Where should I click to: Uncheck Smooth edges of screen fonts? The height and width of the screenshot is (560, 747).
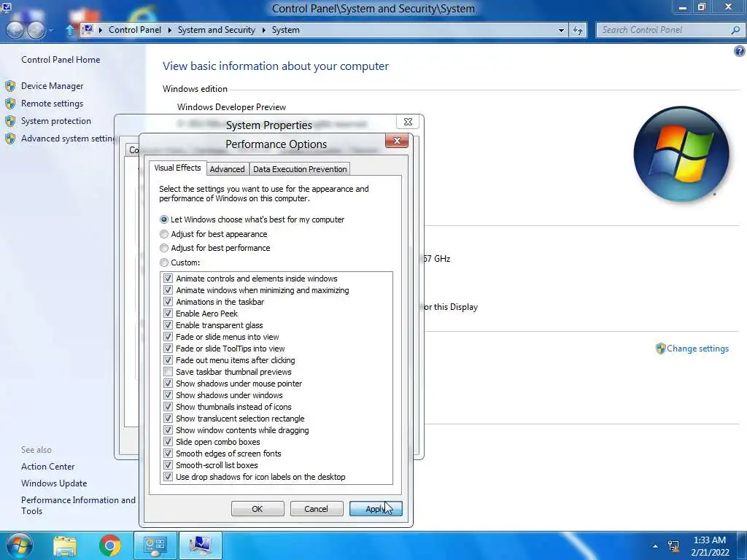tap(168, 454)
